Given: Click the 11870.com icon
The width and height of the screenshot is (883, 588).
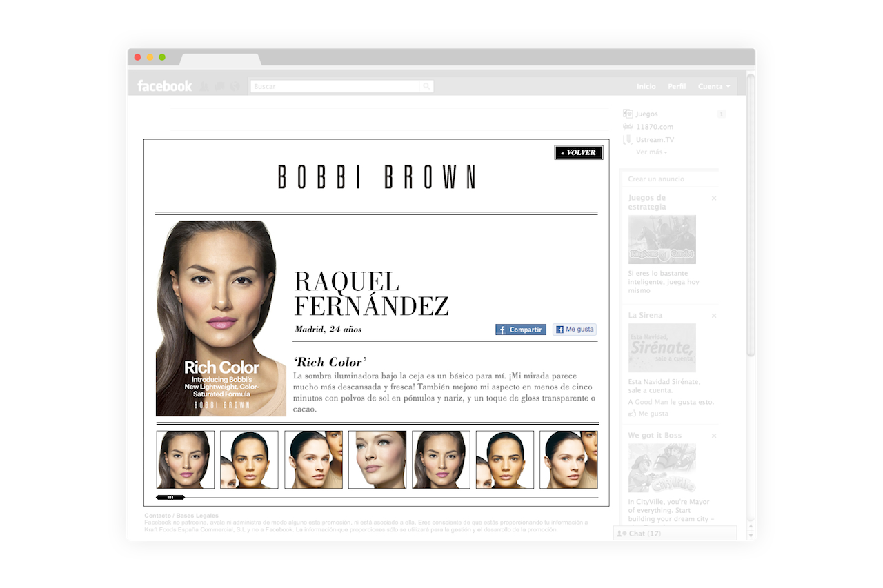Looking at the screenshot, I should point(628,127).
